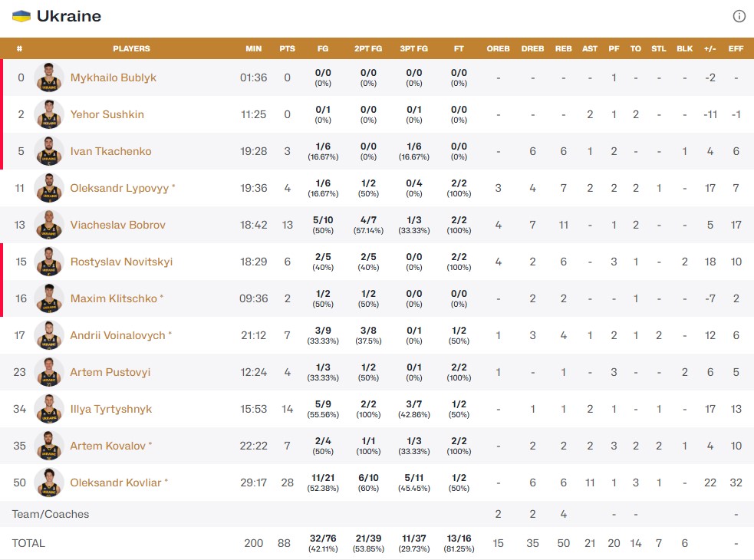754x560 pixels.
Task: Click the EFF column header
Action: [736, 48]
